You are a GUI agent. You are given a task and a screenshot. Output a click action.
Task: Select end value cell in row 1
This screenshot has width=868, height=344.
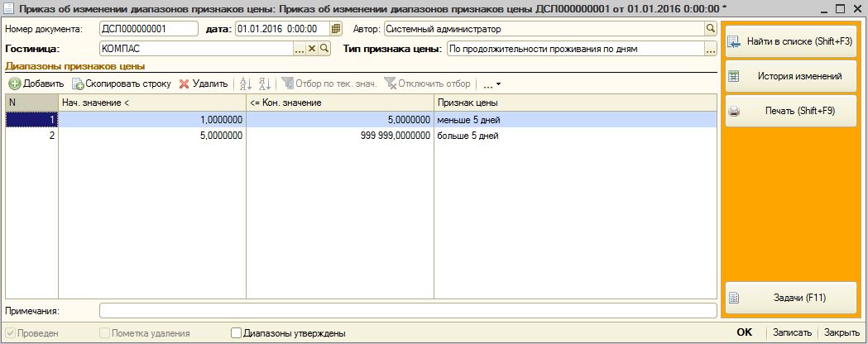point(340,119)
